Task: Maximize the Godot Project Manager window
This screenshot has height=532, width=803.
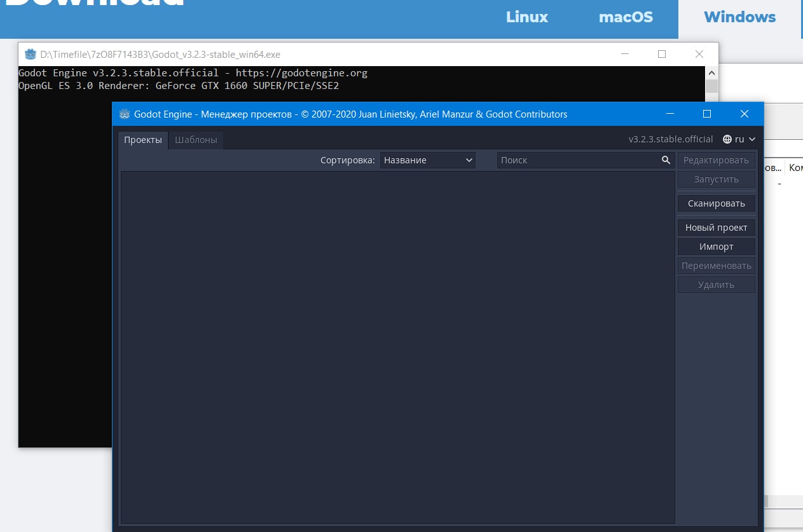Action: pyautogui.click(x=707, y=114)
